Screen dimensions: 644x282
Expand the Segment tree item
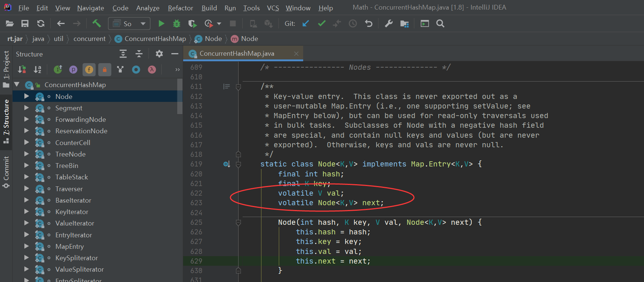click(27, 108)
